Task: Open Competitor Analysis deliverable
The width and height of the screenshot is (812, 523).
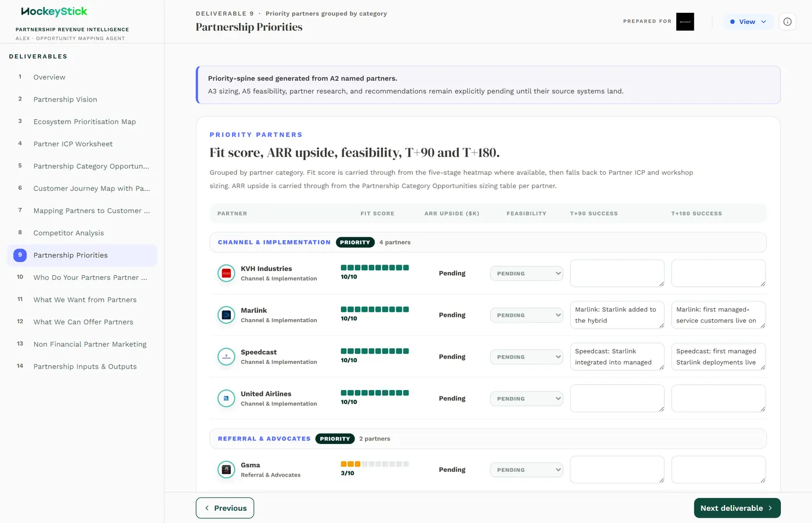Action: click(x=82, y=233)
